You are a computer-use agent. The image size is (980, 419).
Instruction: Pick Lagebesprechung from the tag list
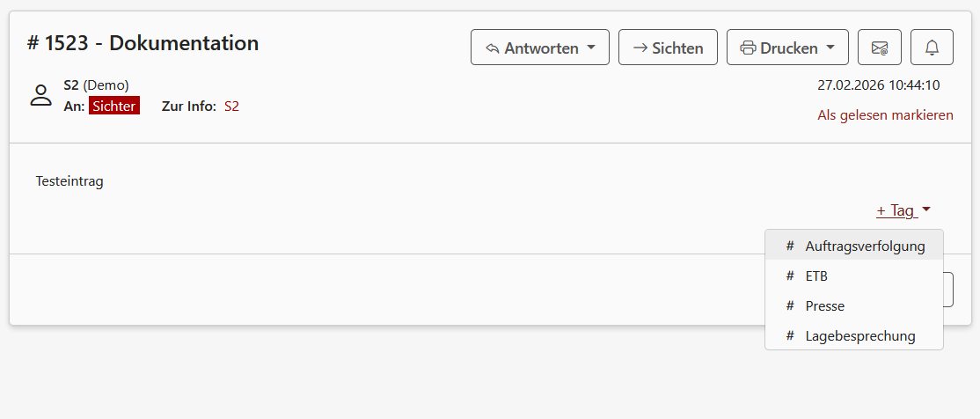(859, 336)
